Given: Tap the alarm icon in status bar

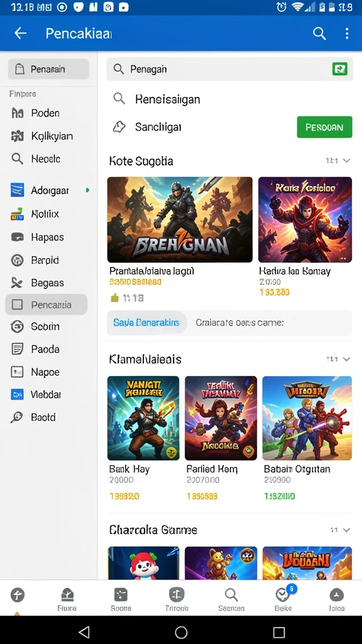Looking at the screenshot, I should [x=282, y=7].
